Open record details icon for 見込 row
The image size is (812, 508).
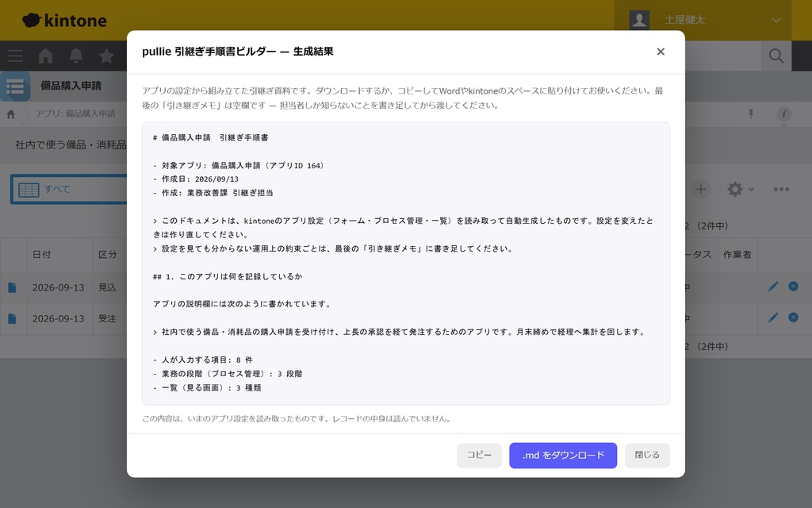click(x=12, y=287)
